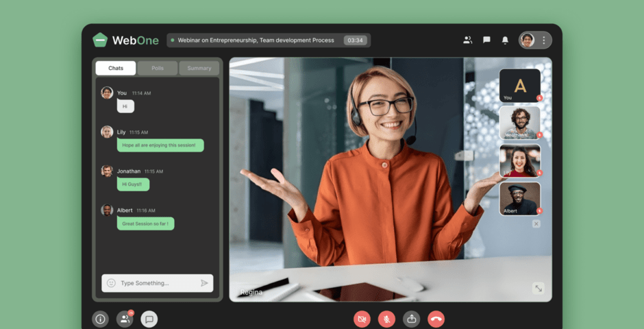The image size is (644, 329).
Task: Select the Lily participant thumbnail
Action: [520, 161]
